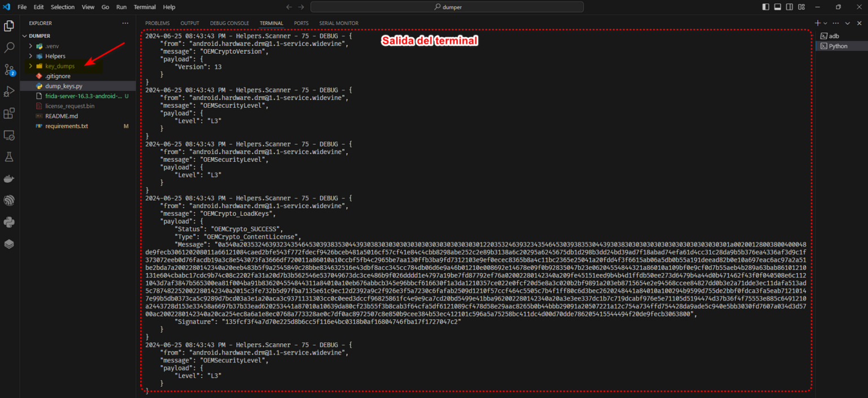
Task: Select the Run and Debug icon
Action: point(9,91)
